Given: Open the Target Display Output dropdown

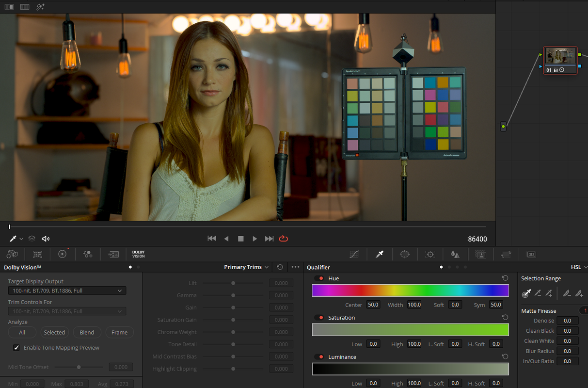Looking at the screenshot, I should coord(67,291).
